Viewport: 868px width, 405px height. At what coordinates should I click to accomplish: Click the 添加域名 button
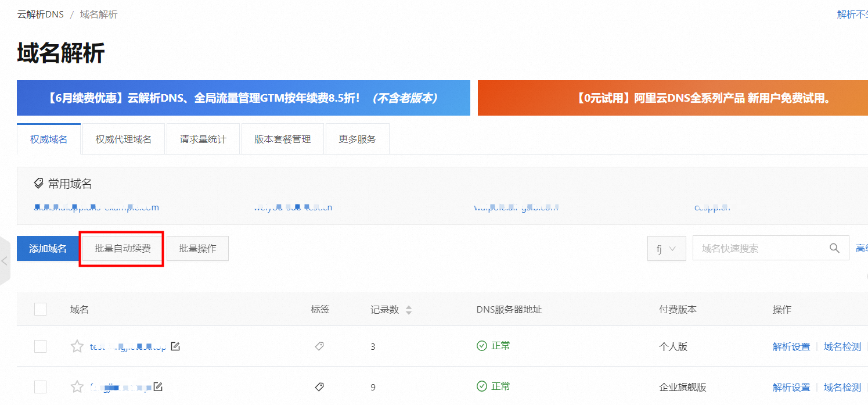pos(48,249)
